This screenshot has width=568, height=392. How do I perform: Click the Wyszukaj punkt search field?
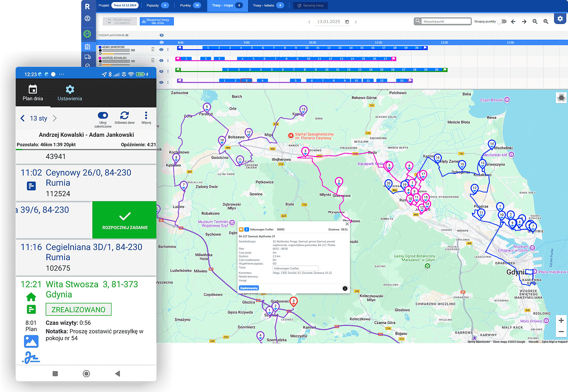[x=446, y=22]
